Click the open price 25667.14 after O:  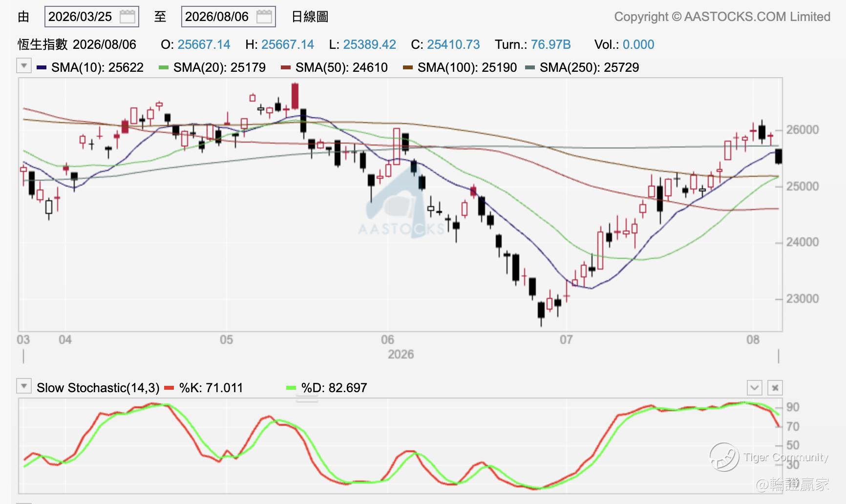coord(204,44)
